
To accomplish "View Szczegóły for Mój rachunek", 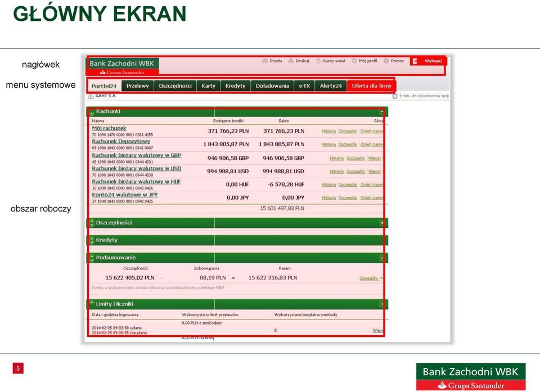I will pos(348,131).
